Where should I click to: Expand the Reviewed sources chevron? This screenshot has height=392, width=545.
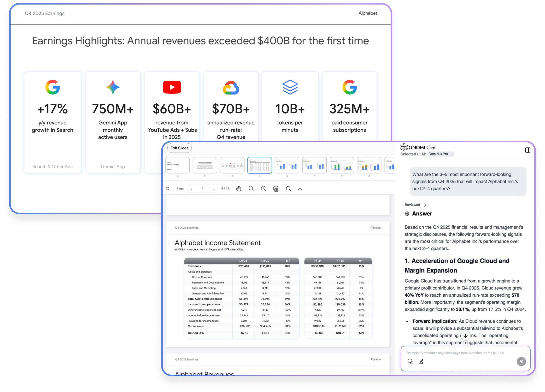(425, 205)
